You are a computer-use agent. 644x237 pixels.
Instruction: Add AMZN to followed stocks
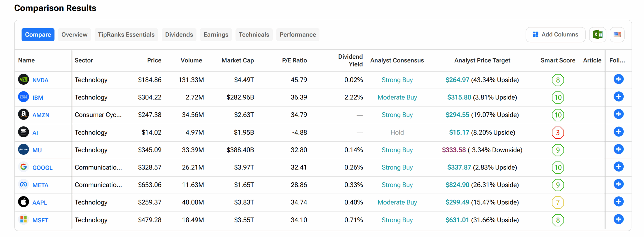[x=618, y=114]
